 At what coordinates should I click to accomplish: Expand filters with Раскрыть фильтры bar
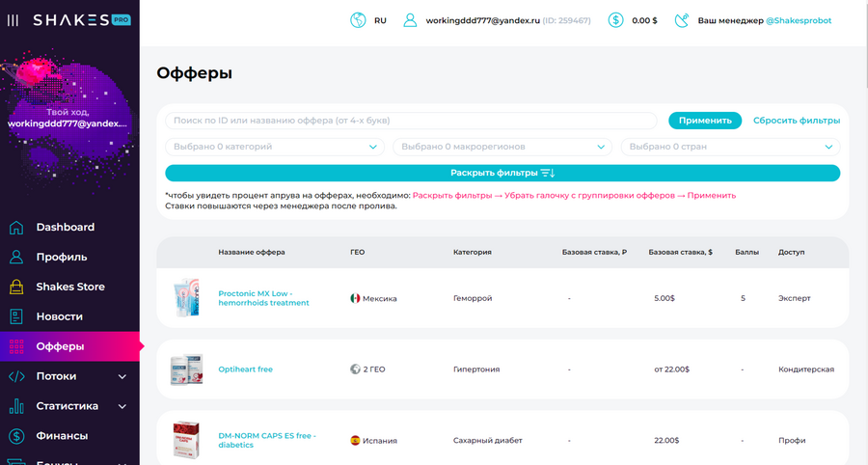pyautogui.click(x=502, y=173)
